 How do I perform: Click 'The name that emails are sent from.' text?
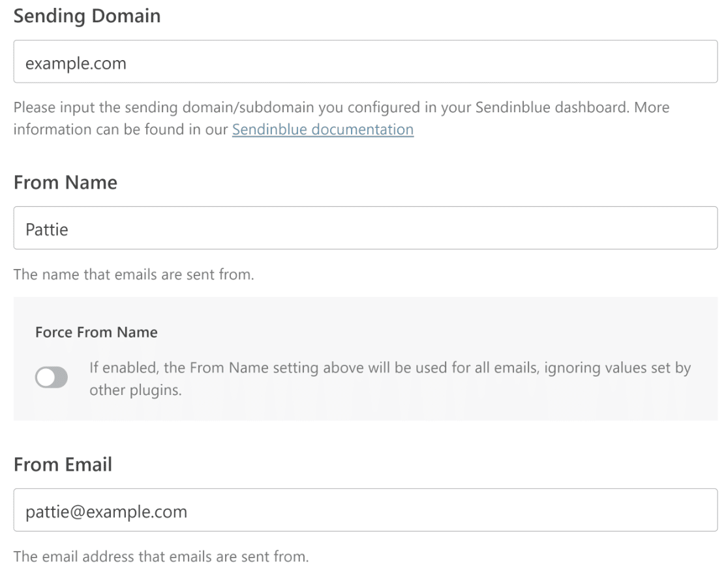tap(134, 274)
